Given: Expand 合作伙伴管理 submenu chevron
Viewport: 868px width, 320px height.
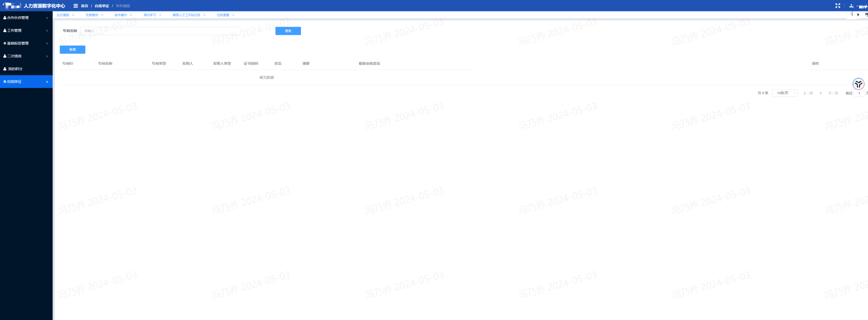Looking at the screenshot, I should (47, 18).
